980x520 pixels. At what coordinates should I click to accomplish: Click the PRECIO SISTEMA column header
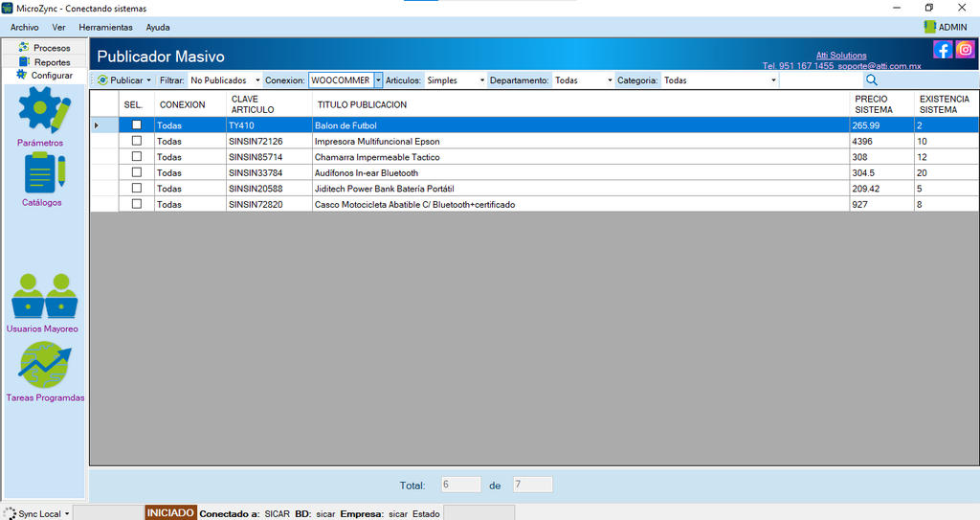(x=881, y=103)
